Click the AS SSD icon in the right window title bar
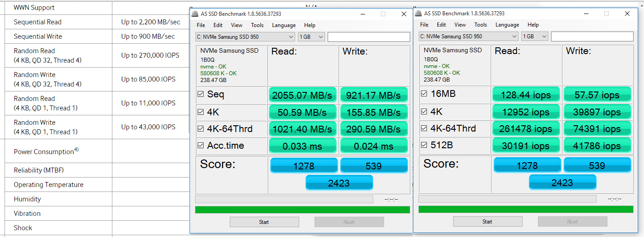Screen dimensions: 644x237 pyautogui.click(x=418, y=14)
